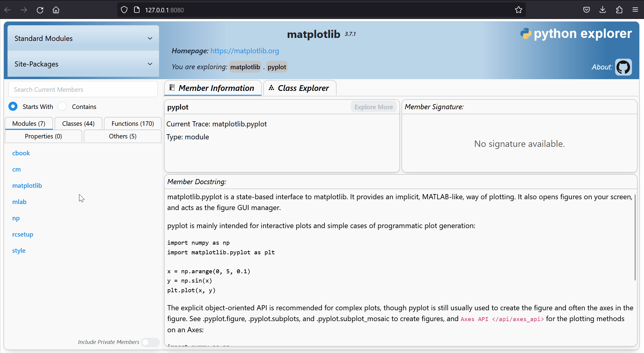Click the Explore More button
The image size is (644, 353).
(373, 107)
